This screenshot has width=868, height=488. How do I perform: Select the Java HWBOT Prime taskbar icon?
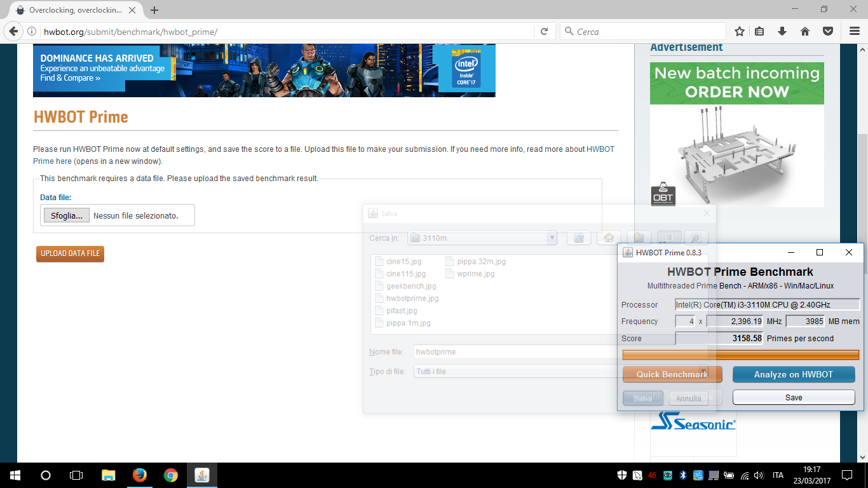click(201, 475)
